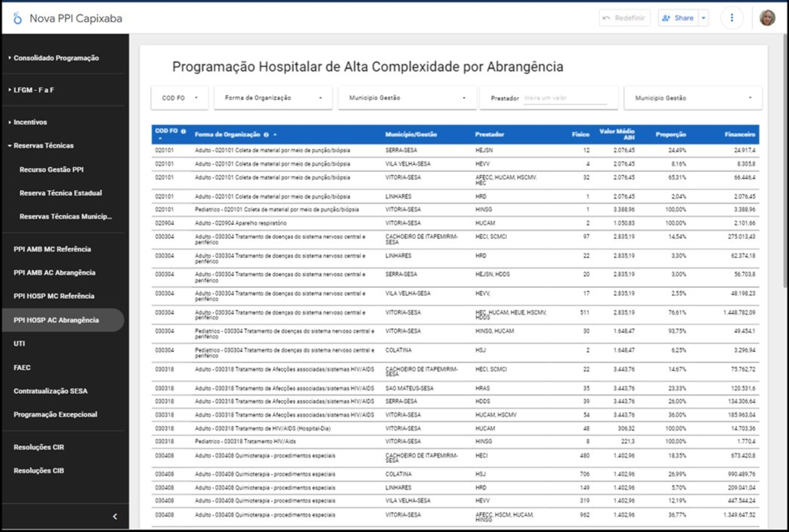Expand the Incentivos sidebar section

point(30,122)
